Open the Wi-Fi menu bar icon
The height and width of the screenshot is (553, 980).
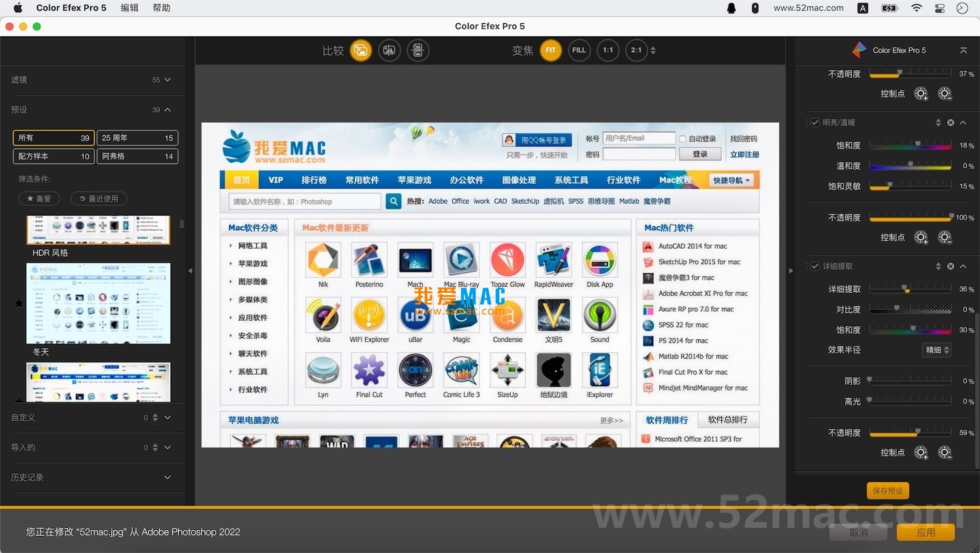click(x=917, y=8)
